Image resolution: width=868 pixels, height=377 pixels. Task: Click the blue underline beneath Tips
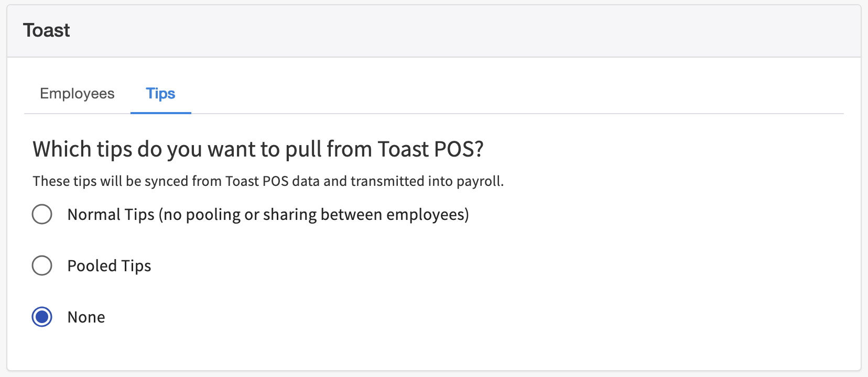(160, 110)
